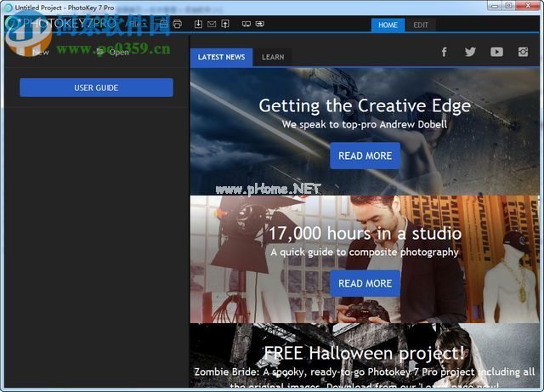This screenshot has height=392, width=544.
Task: Open an existing project with Open
Action: 113,52
